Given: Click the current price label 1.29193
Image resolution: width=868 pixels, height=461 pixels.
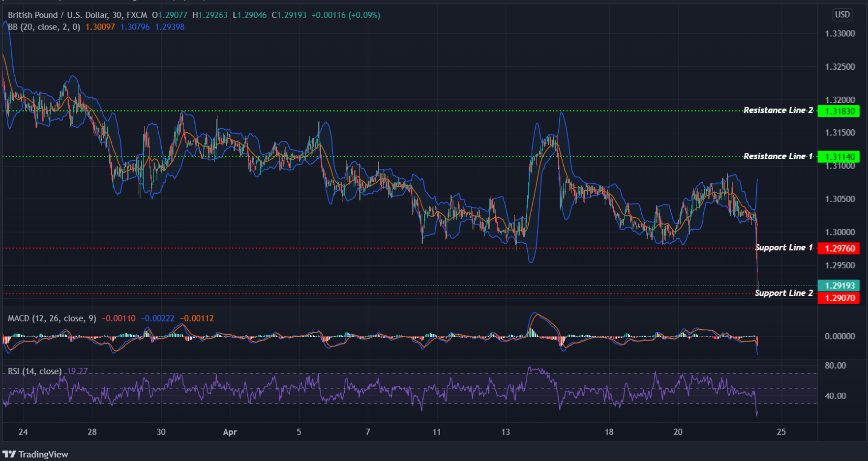Looking at the screenshot, I should tap(838, 284).
